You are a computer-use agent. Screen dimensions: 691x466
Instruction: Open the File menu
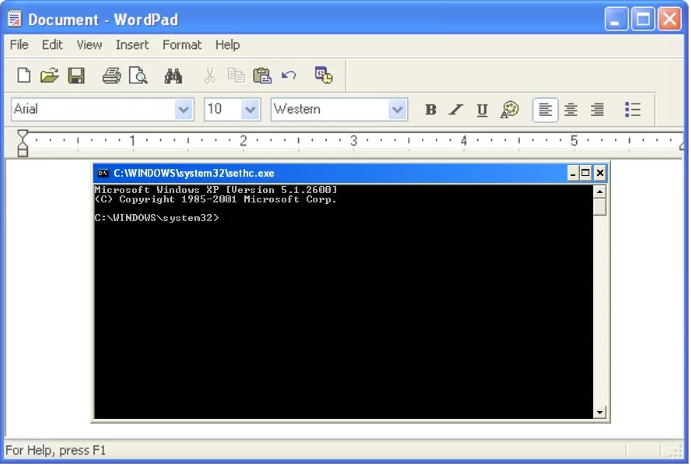19,45
